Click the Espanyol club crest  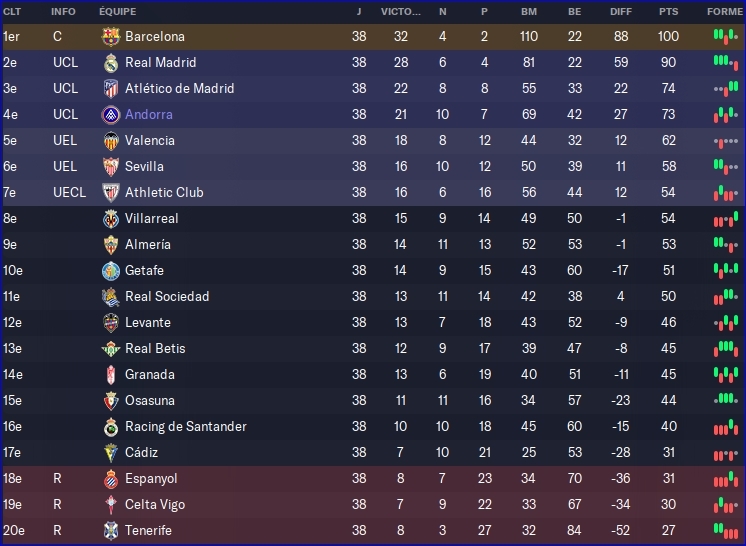tap(111, 478)
